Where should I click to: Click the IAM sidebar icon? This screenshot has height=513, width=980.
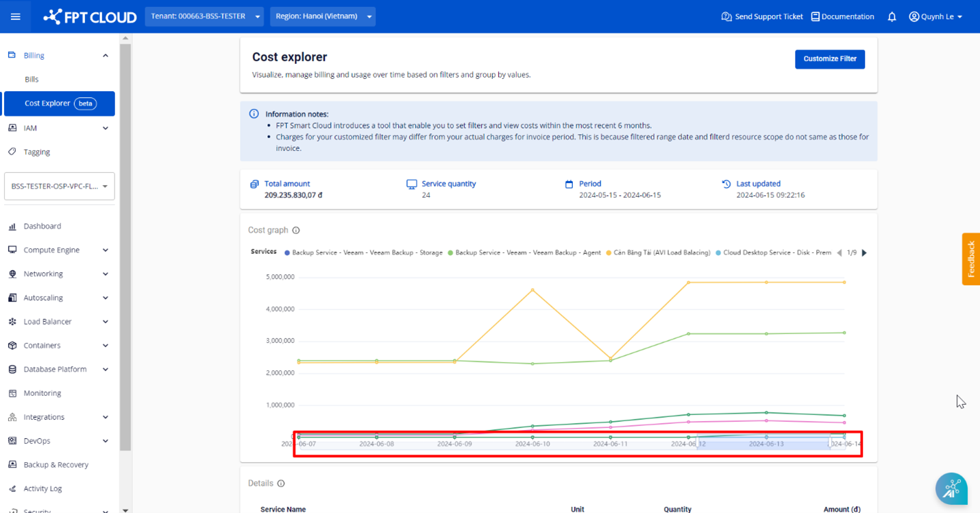point(12,128)
